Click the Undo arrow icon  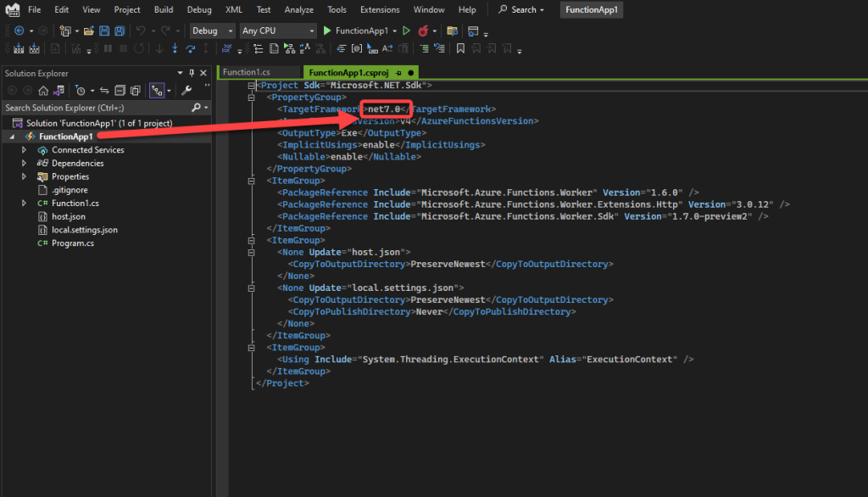(x=141, y=31)
